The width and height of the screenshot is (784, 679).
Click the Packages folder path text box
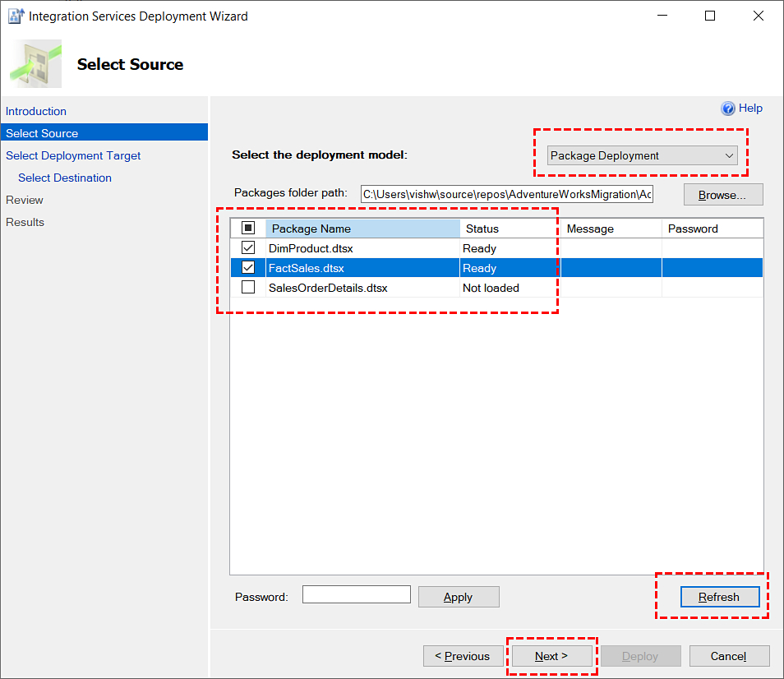pos(507,194)
